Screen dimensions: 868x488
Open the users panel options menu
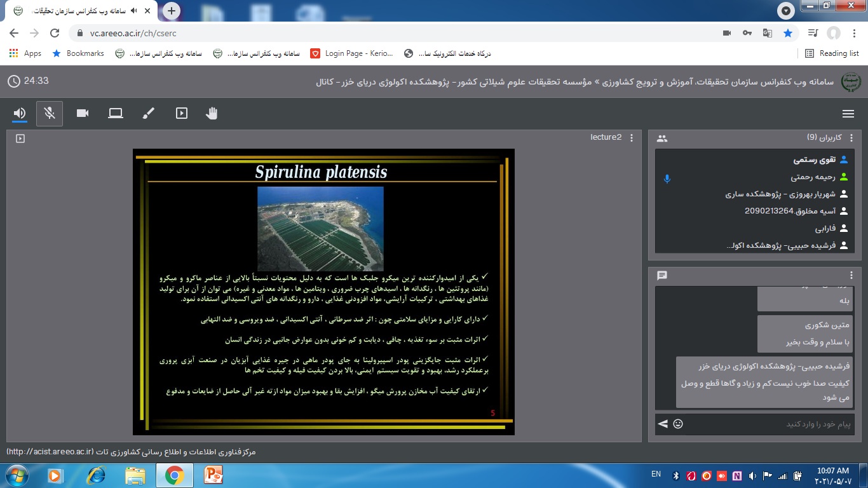(851, 138)
